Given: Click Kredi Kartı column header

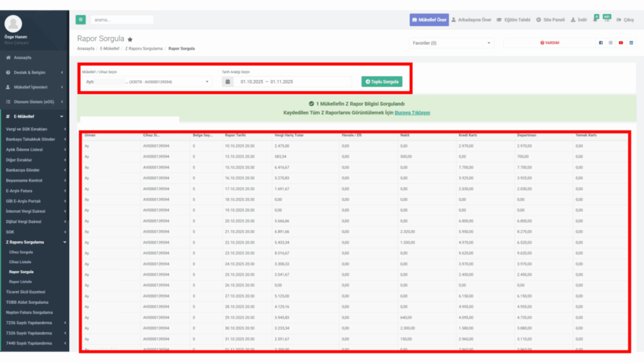Looking at the screenshot, I should (x=468, y=135).
